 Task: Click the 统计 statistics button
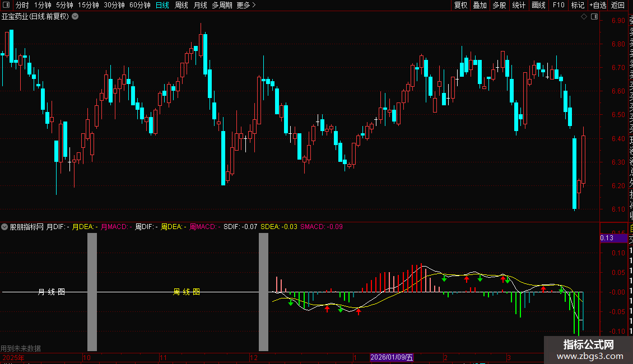tap(519, 5)
